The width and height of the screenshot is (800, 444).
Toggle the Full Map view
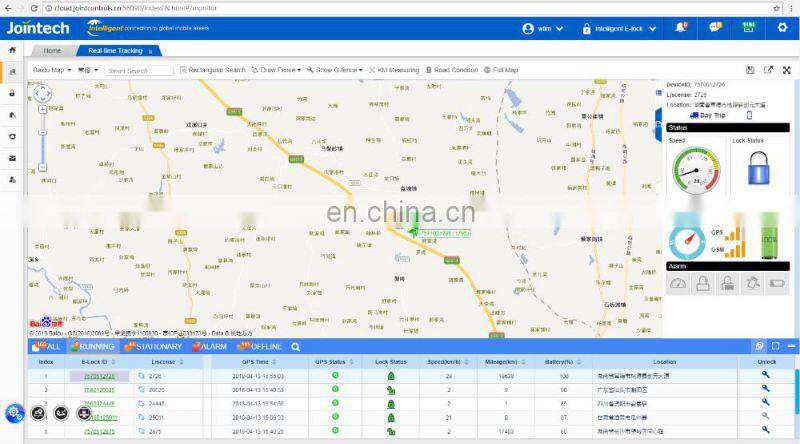pos(501,70)
